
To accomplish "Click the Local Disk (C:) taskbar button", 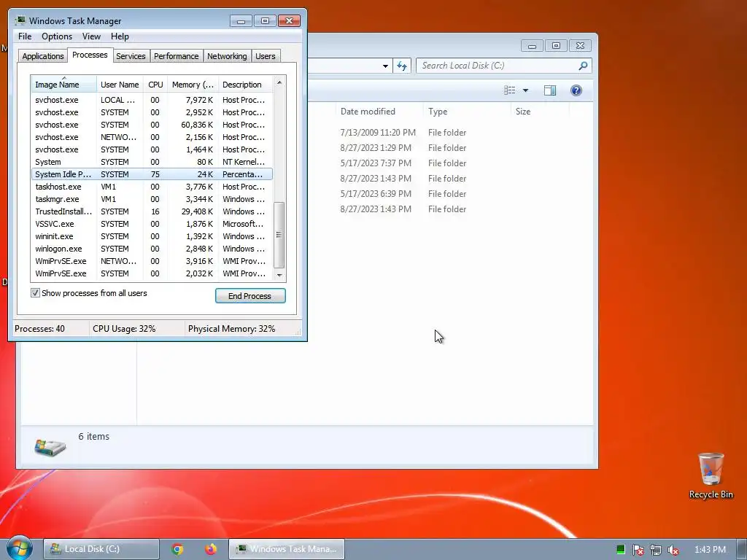I will coord(101,549).
